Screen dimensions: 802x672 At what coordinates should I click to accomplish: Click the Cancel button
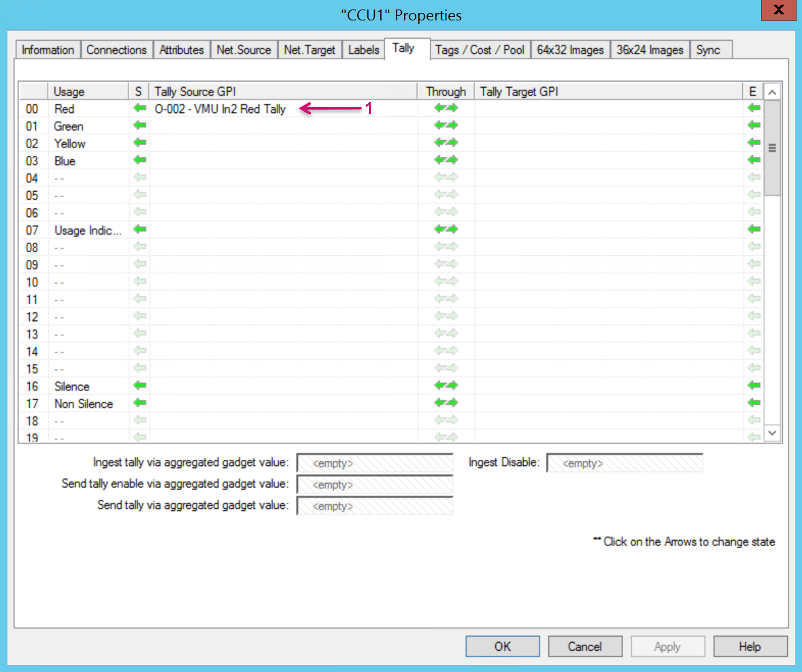pyautogui.click(x=585, y=646)
